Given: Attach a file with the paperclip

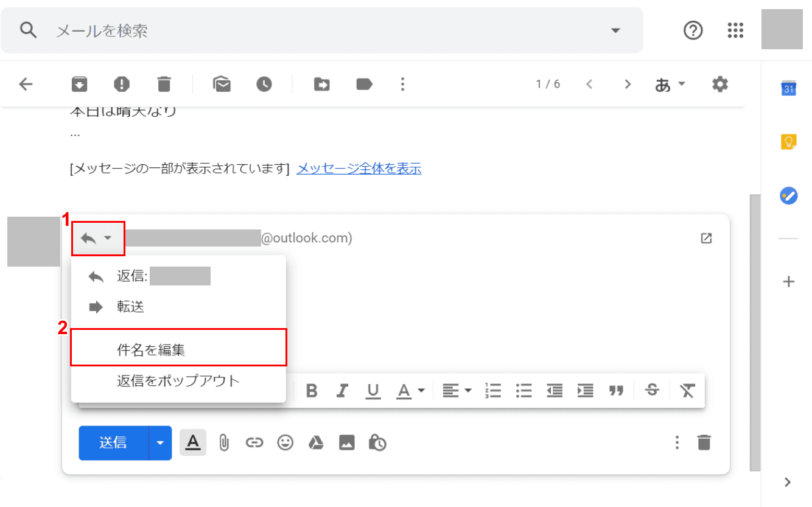Looking at the screenshot, I should tap(224, 442).
